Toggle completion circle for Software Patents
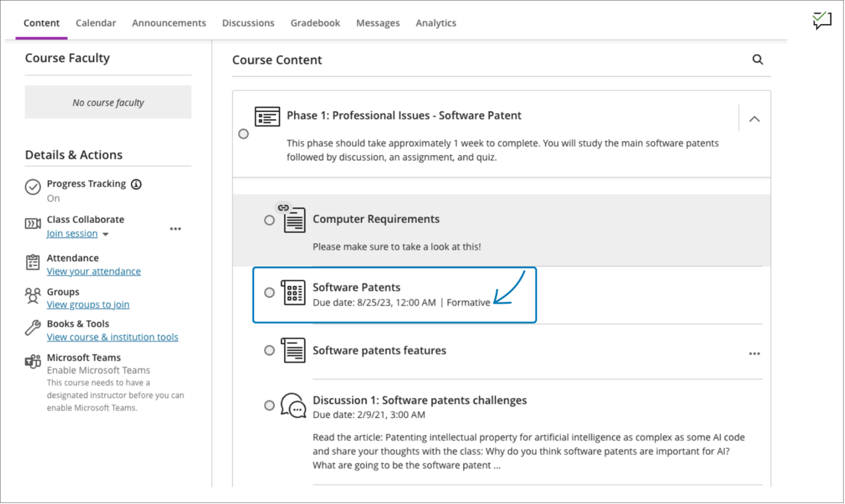This screenshot has height=504, width=845. click(269, 293)
